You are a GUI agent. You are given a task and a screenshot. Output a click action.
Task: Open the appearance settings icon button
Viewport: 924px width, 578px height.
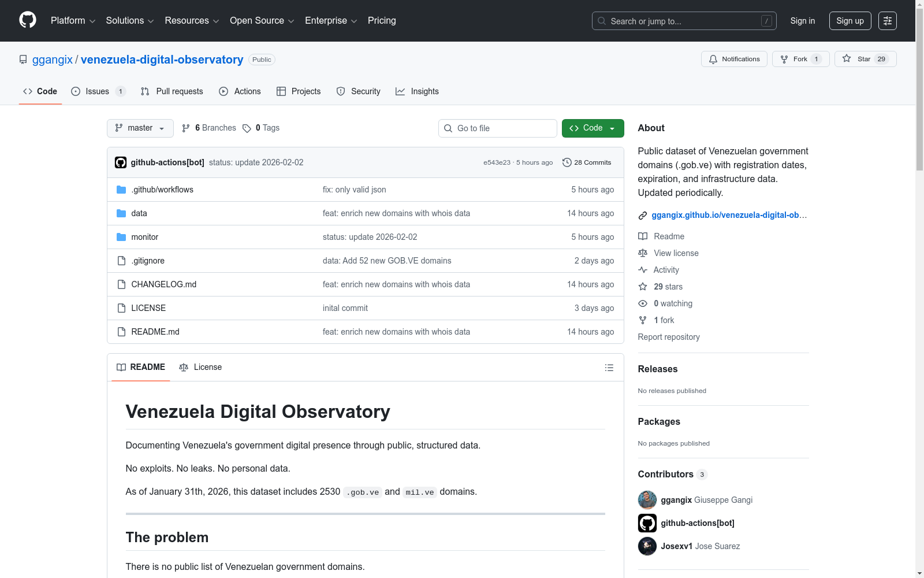tap(888, 21)
